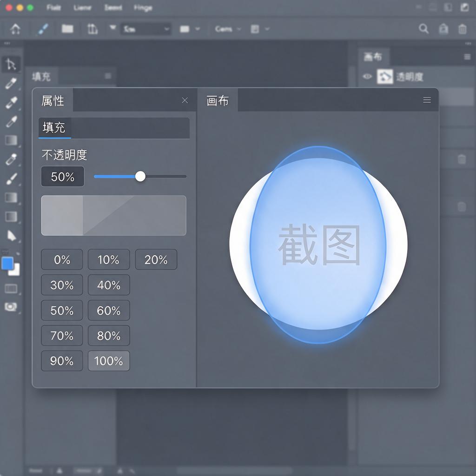Open the folder icon in top toolbar
The width and height of the screenshot is (476, 476).
pyautogui.click(x=67, y=28)
